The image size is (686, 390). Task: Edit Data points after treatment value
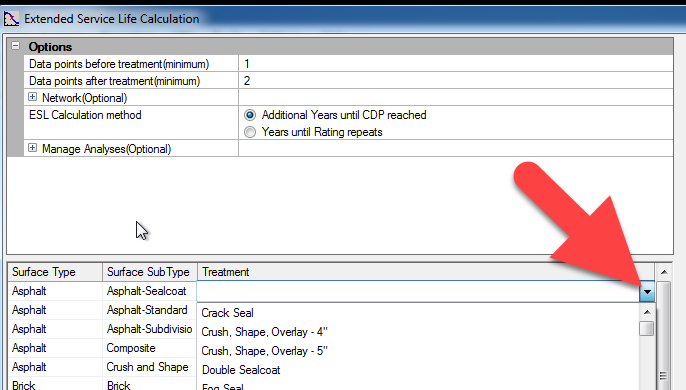(x=455, y=81)
